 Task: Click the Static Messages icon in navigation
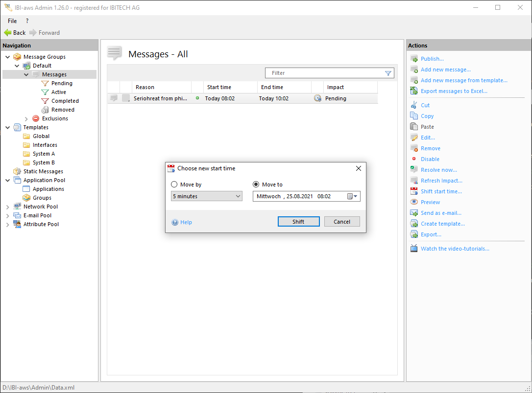pyautogui.click(x=17, y=171)
